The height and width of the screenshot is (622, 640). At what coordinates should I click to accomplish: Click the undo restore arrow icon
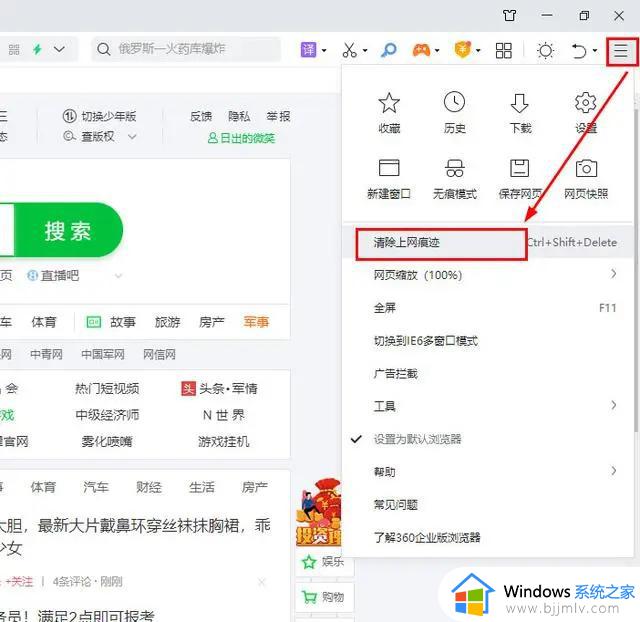click(x=579, y=51)
